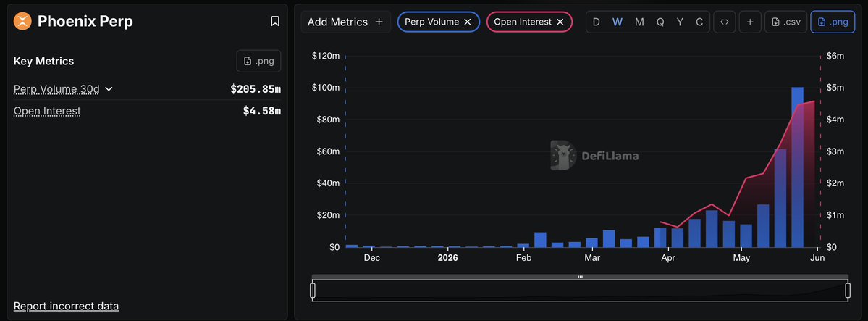
Task: Click the left handle of the range slider
Action: 312,291
